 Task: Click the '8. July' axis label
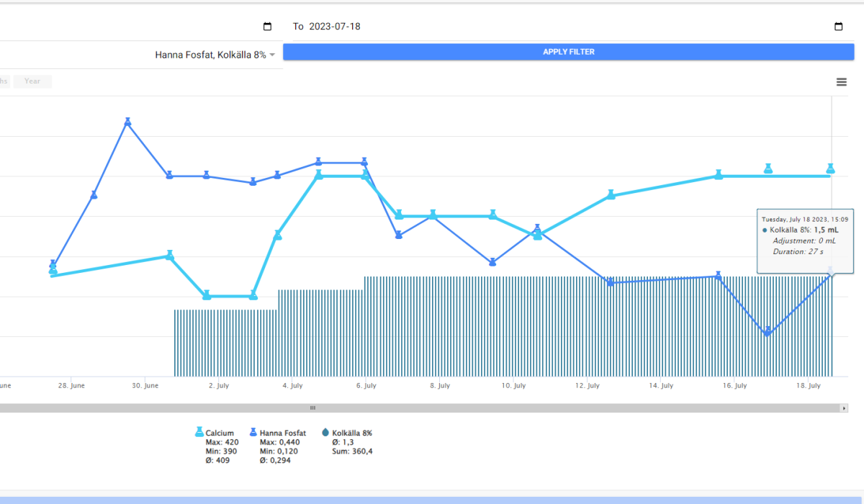[440, 386]
